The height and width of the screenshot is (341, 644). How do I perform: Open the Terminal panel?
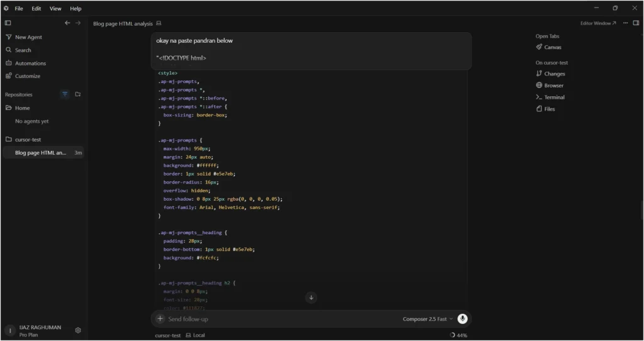click(x=550, y=98)
